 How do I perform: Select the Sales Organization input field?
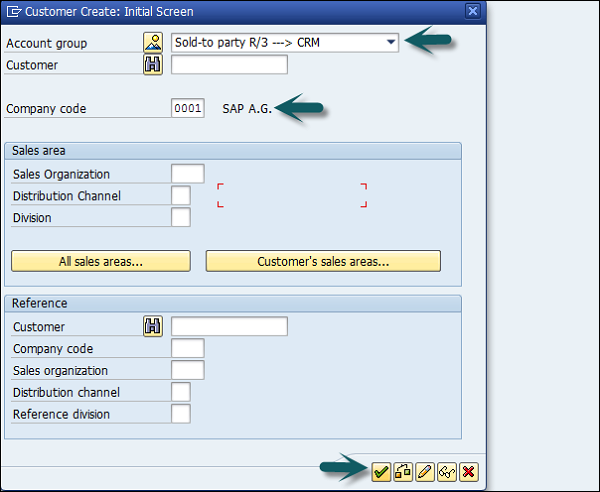point(188,174)
